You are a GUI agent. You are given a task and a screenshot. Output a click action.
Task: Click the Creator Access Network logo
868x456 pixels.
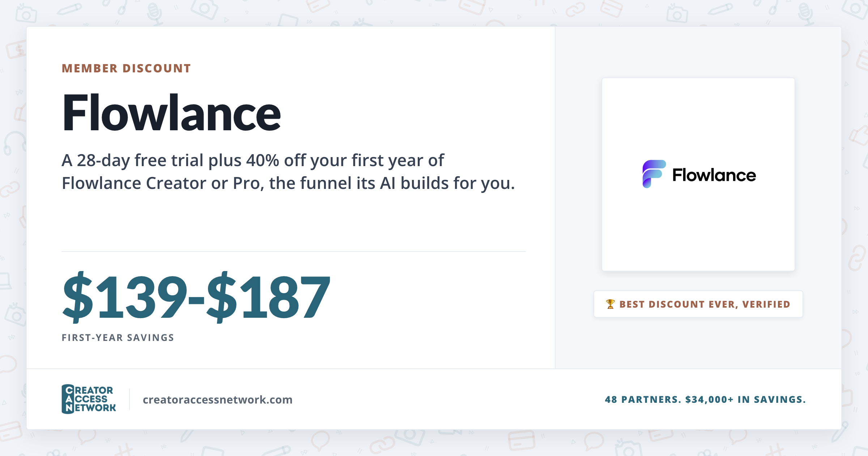pyautogui.click(x=89, y=399)
